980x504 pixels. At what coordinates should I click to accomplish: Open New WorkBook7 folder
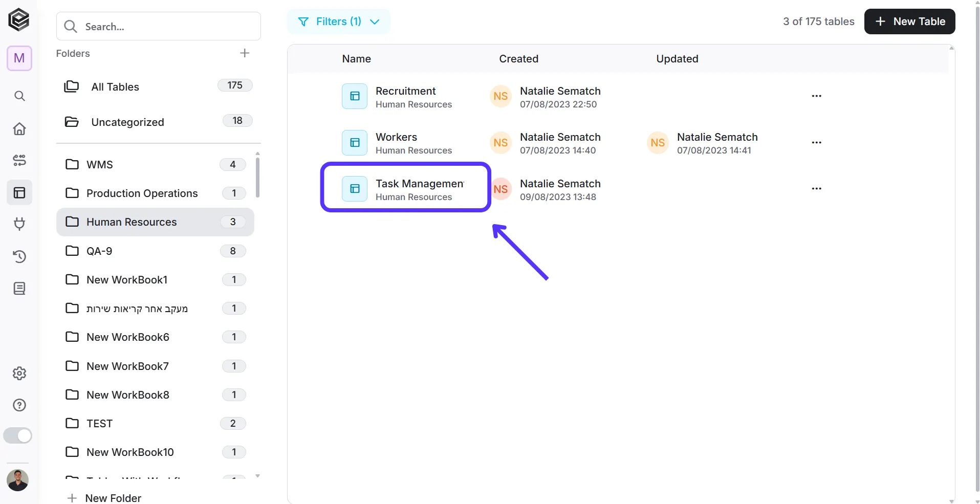click(x=155, y=366)
